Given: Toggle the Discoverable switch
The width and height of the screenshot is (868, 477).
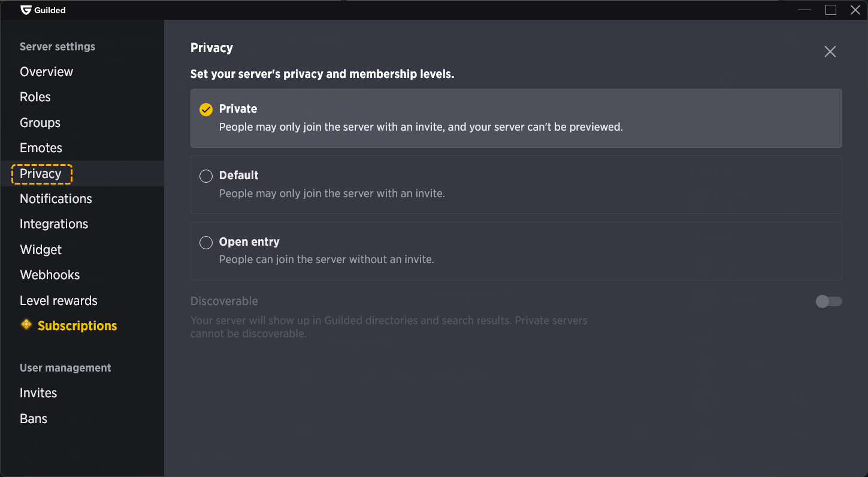Looking at the screenshot, I should pos(829,301).
